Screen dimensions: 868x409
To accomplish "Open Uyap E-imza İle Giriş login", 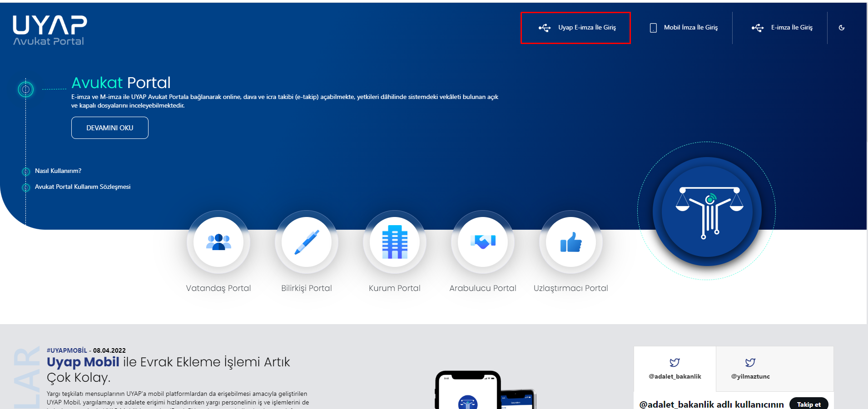I will (575, 28).
